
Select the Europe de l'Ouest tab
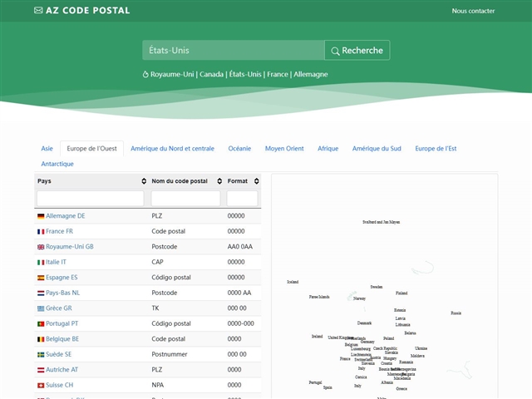[x=91, y=149]
